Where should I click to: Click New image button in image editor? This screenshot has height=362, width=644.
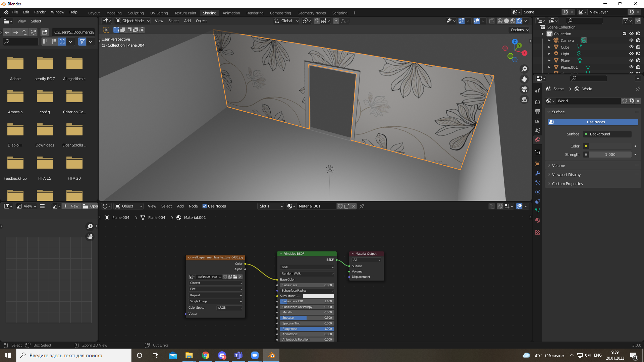tap(71, 206)
